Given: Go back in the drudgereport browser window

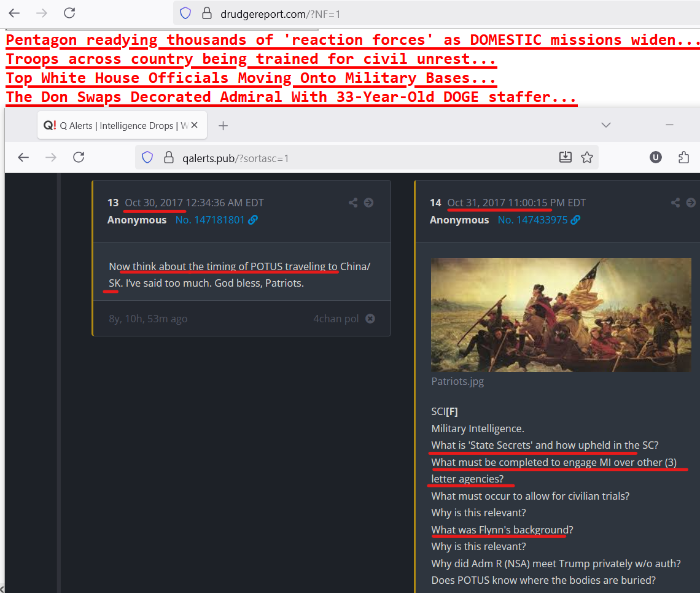Looking at the screenshot, I should pyautogui.click(x=14, y=14).
